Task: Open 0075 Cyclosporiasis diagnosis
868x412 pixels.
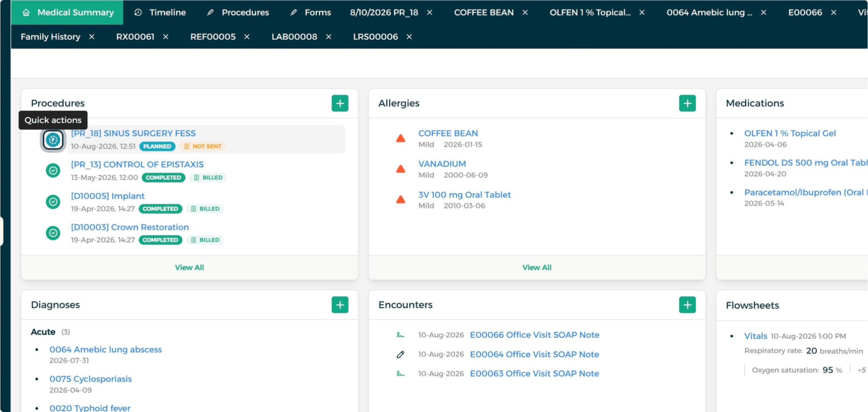Action: pos(91,379)
